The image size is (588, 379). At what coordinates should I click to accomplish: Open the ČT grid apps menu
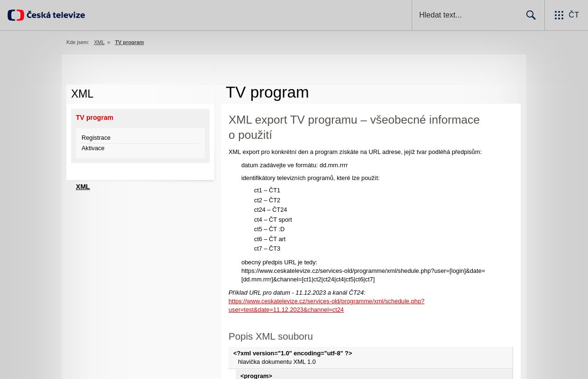pyautogui.click(x=567, y=15)
